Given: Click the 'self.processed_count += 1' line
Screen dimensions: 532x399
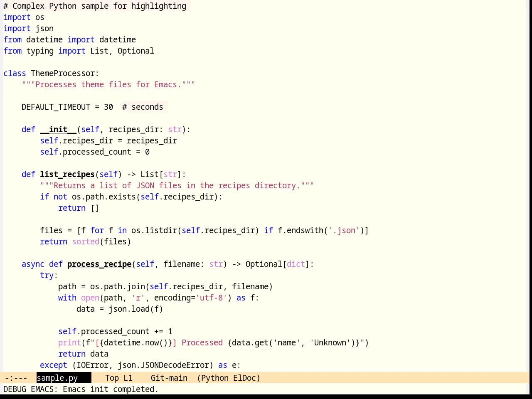Looking at the screenshot, I should click(x=115, y=331).
